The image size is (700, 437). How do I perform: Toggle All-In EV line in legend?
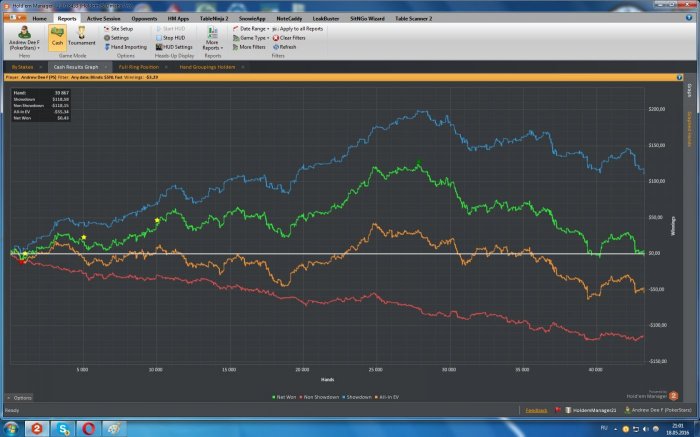pos(387,397)
